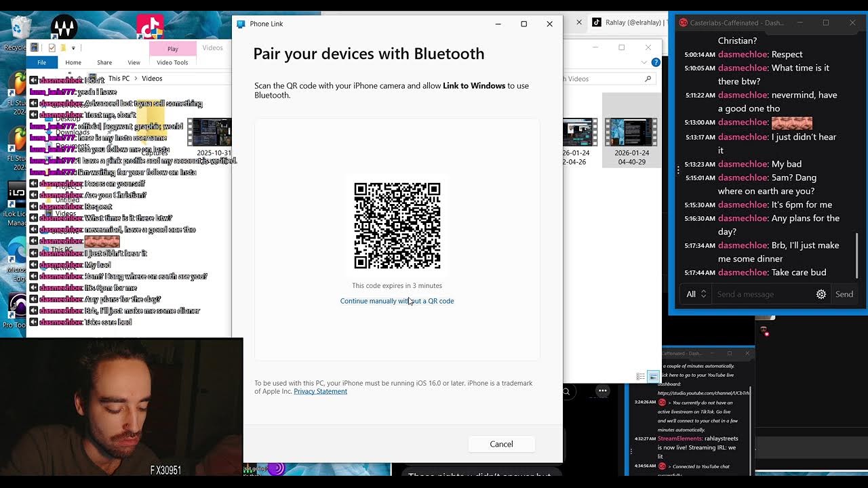
Task: Click the Send button in Casterlabs chat
Action: tap(844, 294)
